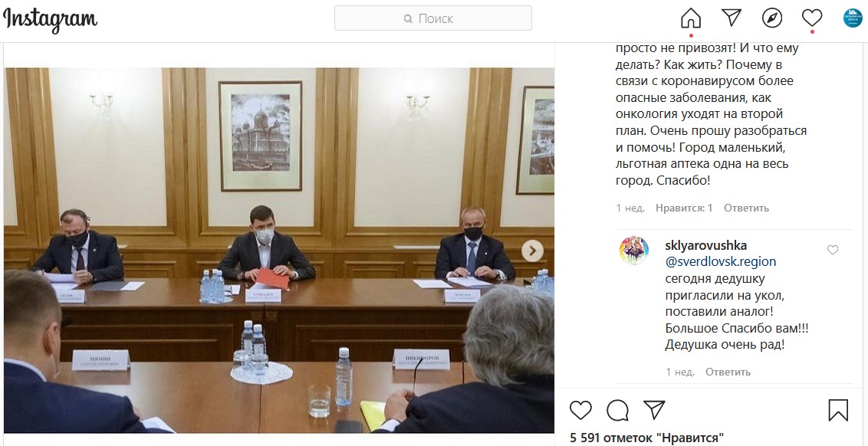Open the sklyarovushka username link
The height and width of the screenshot is (446, 868).
pos(705,245)
